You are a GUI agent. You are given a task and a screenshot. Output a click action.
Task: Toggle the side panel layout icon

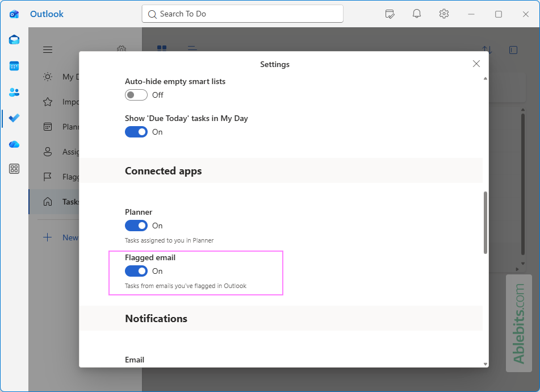[x=513, y=50]
